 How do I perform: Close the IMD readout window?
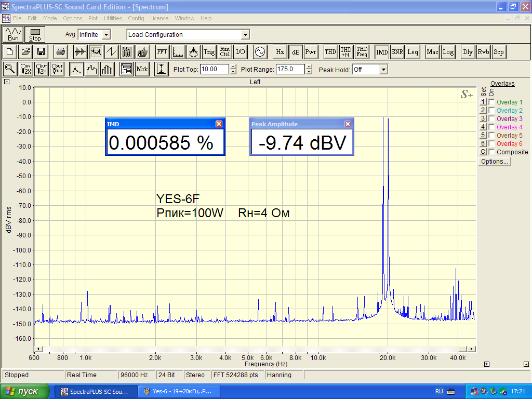tap(219, 124)
